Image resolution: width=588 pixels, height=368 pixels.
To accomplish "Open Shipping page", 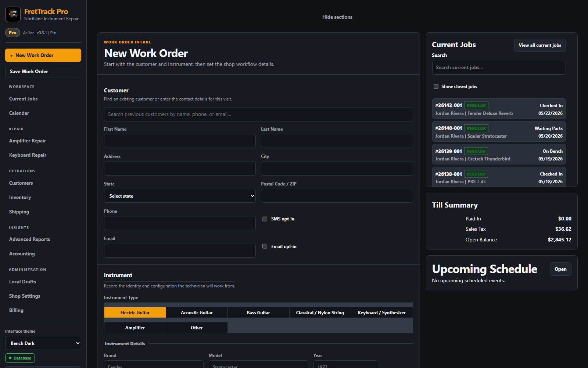I will pyautogui.click(x=19, y=212).
